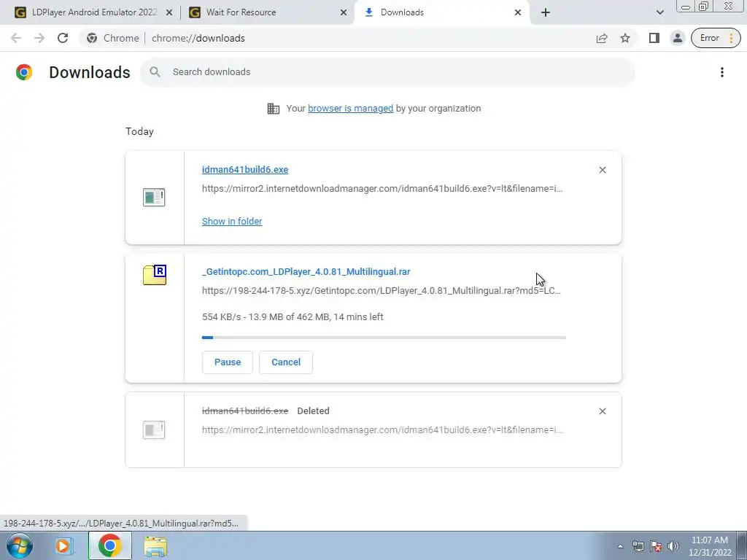747x560 pixels.
Task: Click Show in folder link
Action: [232, 222]
